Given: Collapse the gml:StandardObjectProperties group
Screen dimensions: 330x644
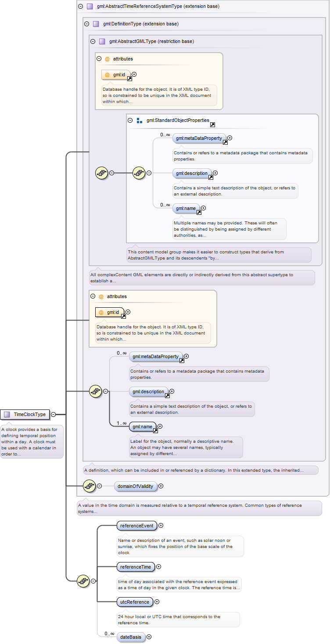Looking at the screenshot, I should [130, 120].
